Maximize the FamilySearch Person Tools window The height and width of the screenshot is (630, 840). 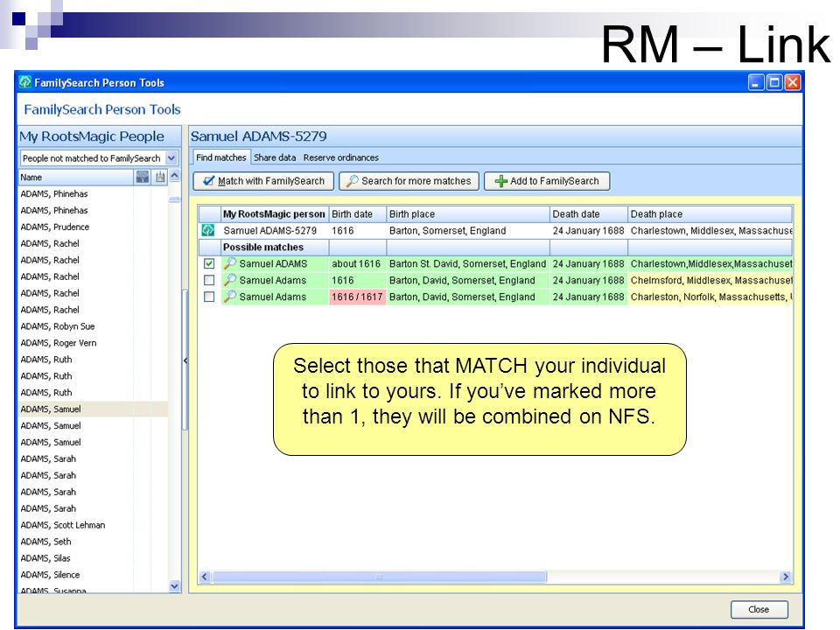pyautogui.click(x=774, y=82)
